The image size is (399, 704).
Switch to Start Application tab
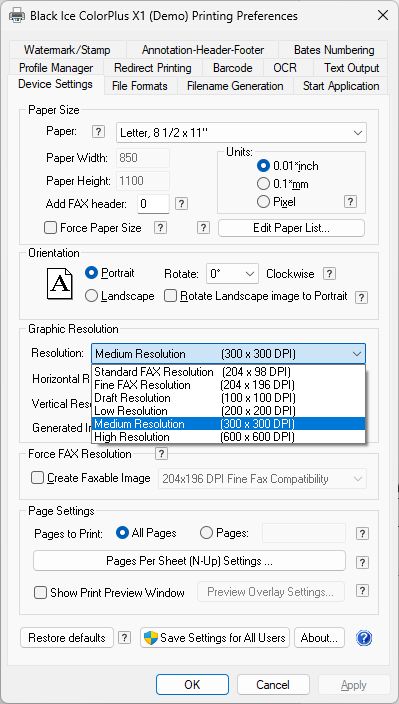click(x=341, y=86)
